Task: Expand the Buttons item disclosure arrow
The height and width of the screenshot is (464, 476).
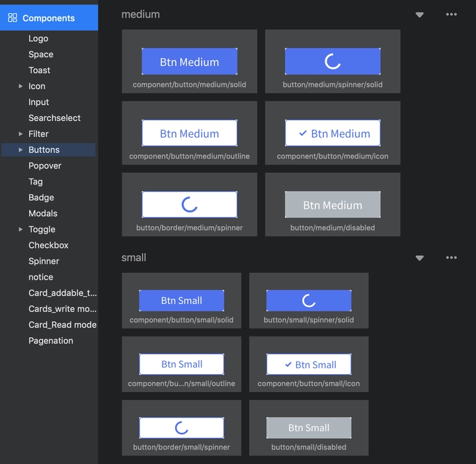Action: [x=20, y=149]
